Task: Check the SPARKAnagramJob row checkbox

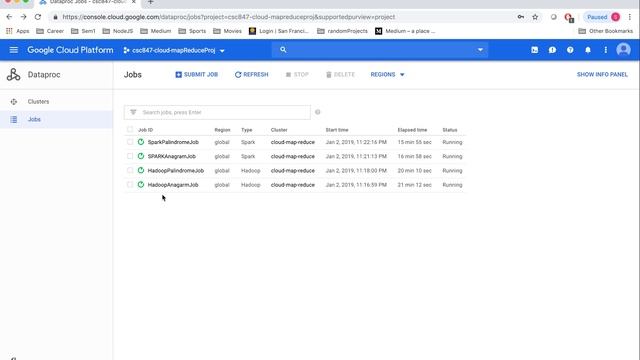Action: pyautogui.click(x=130, y=156)
